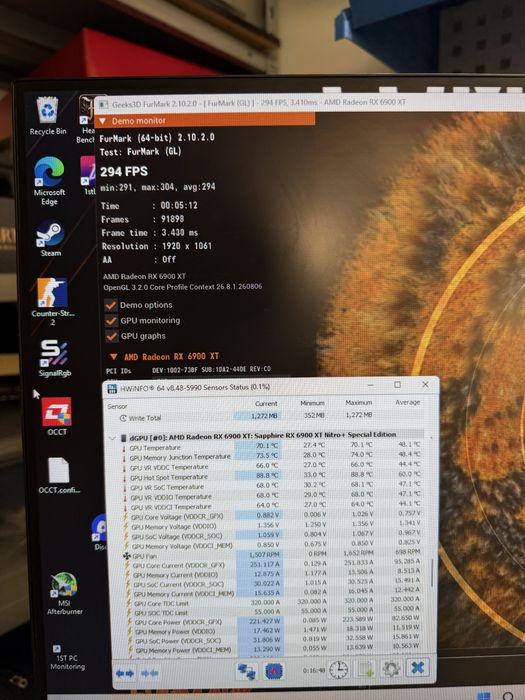
Task: Click the FurMark window title icon
Action: [x=104, y=104]
